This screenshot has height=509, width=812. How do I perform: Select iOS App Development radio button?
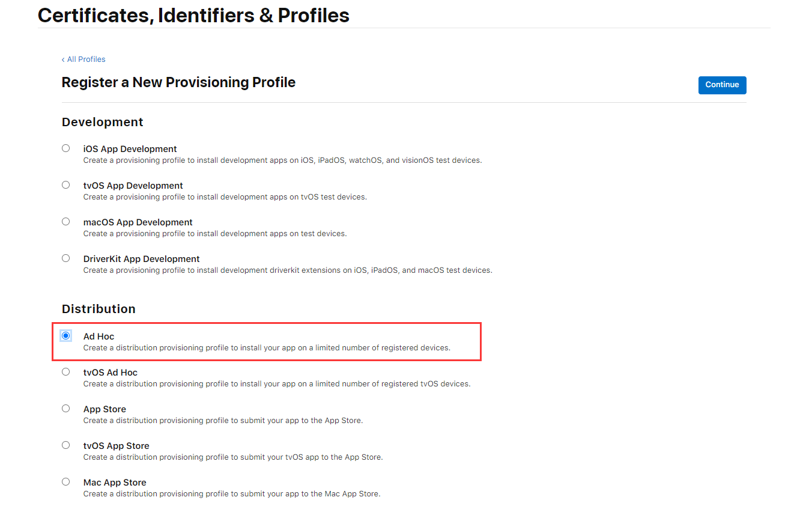[65, 148]
